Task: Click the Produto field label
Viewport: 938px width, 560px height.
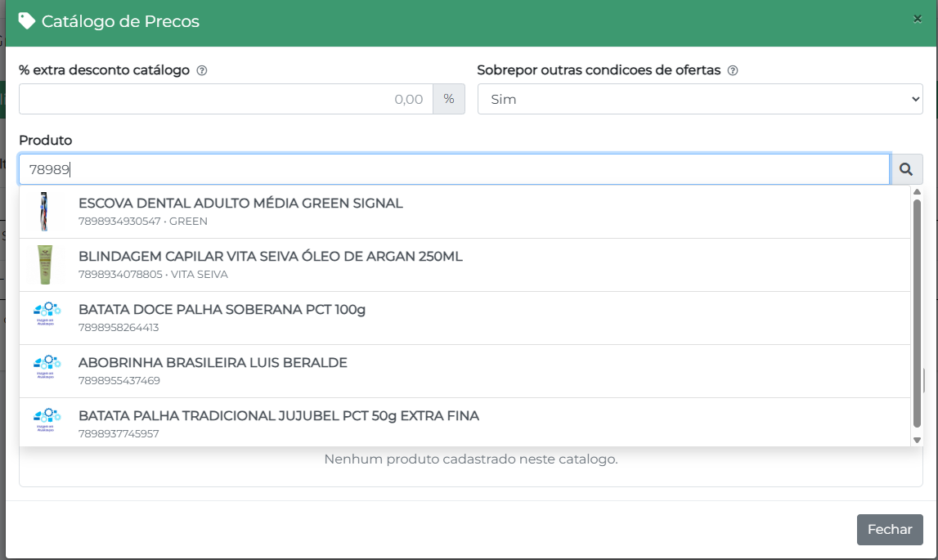Action: 46,141
